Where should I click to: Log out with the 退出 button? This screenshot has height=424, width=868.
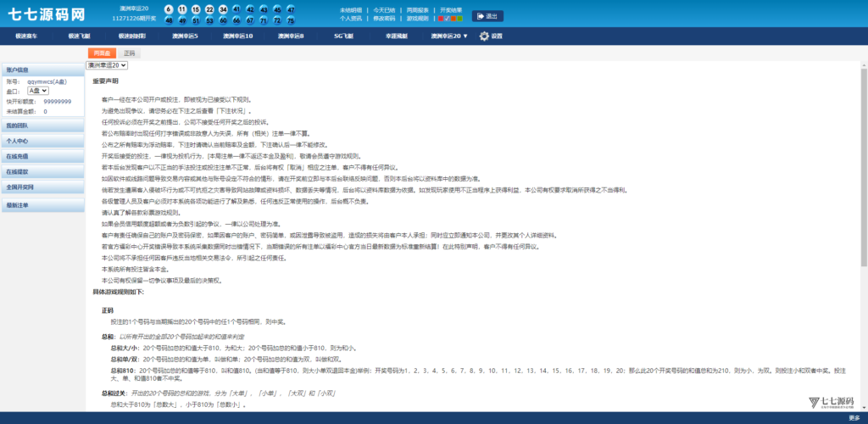pos(487,16)
